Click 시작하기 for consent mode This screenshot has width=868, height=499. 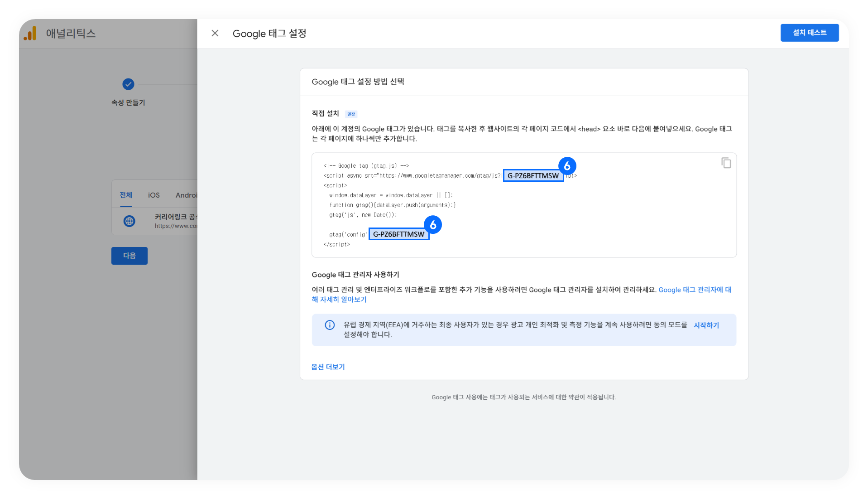pos(706,325)
